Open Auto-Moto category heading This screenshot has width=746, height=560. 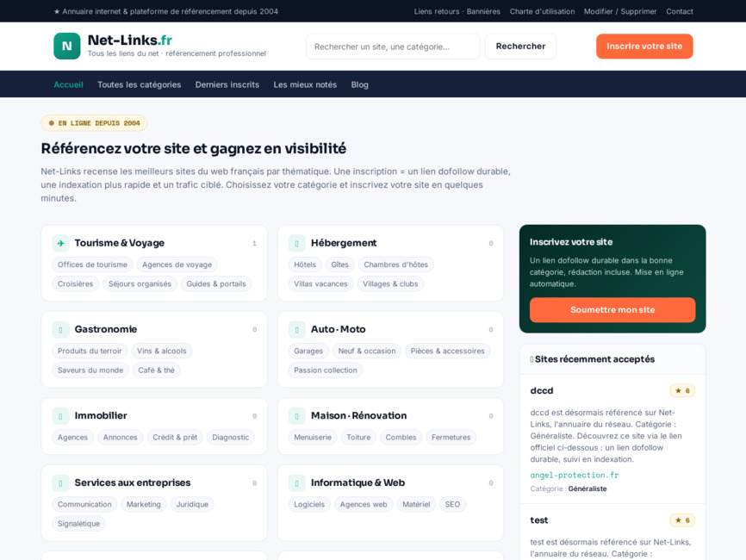click(339, 329)
